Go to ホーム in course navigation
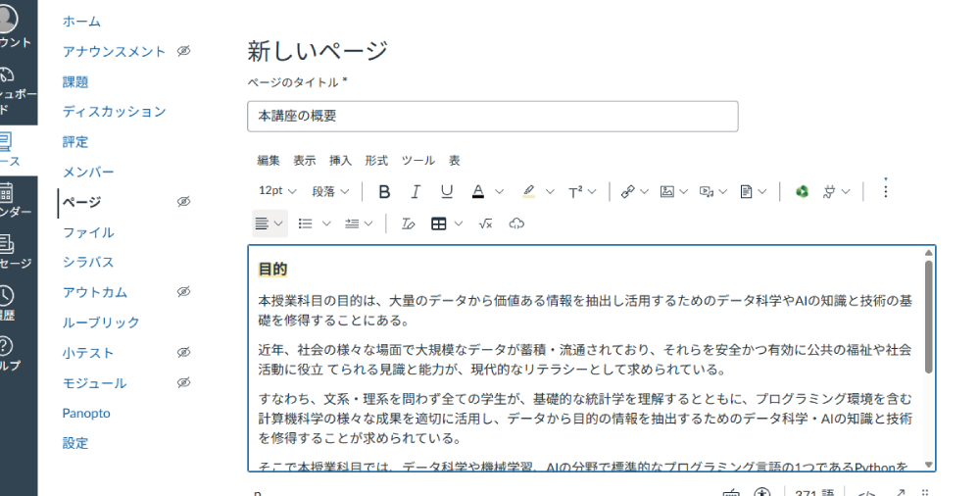Viewport: 980px width, 496px height. (x=81, y=22)
